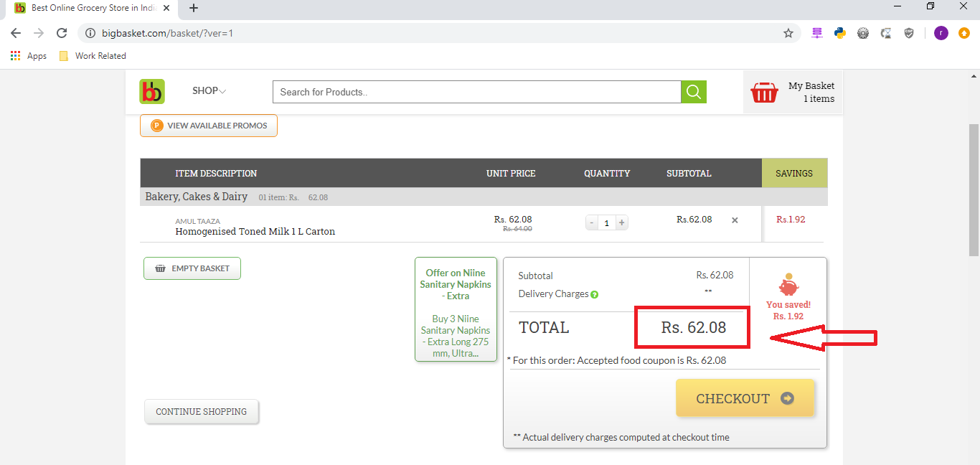Click the Accepted food coupon note
This screenshot has height=465, width=980.
pos(616,360)
